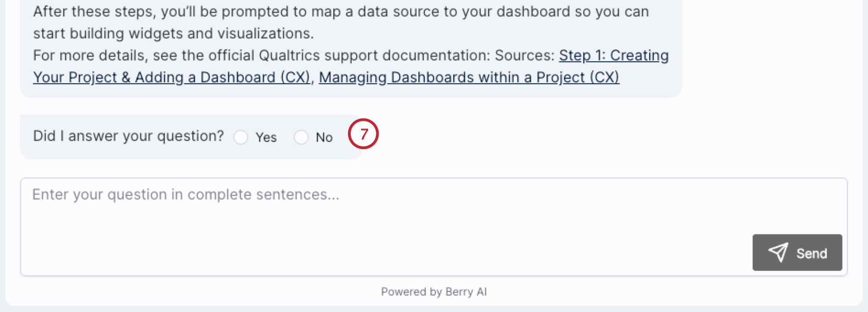Open the Step 1: Creating Your Project link
The image size is (868, 312).
613,56
